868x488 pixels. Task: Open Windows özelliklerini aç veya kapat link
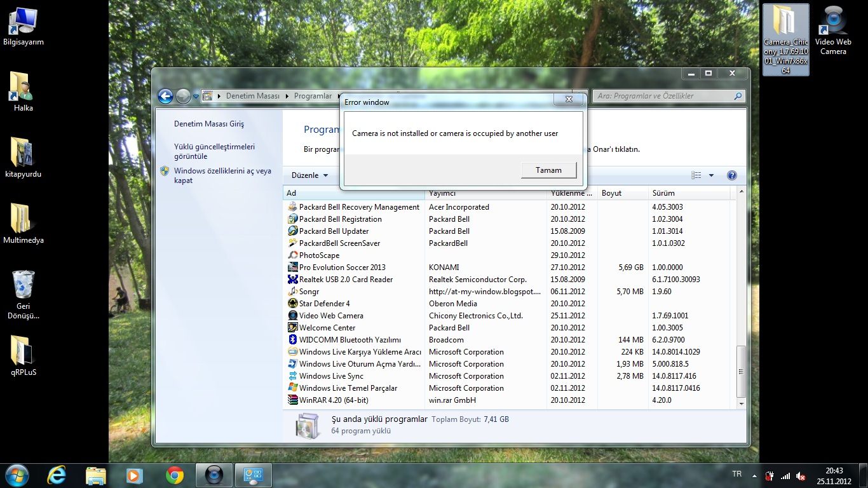222,175
